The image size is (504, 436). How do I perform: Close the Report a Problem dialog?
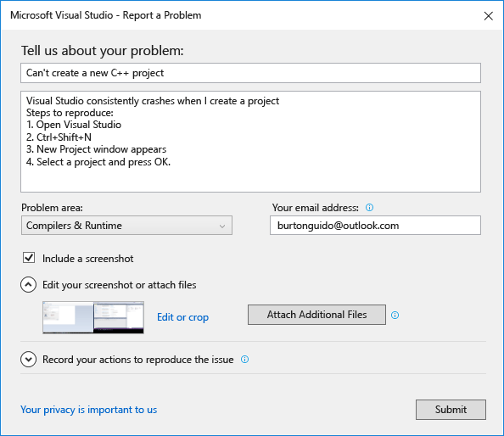[488, 16]
